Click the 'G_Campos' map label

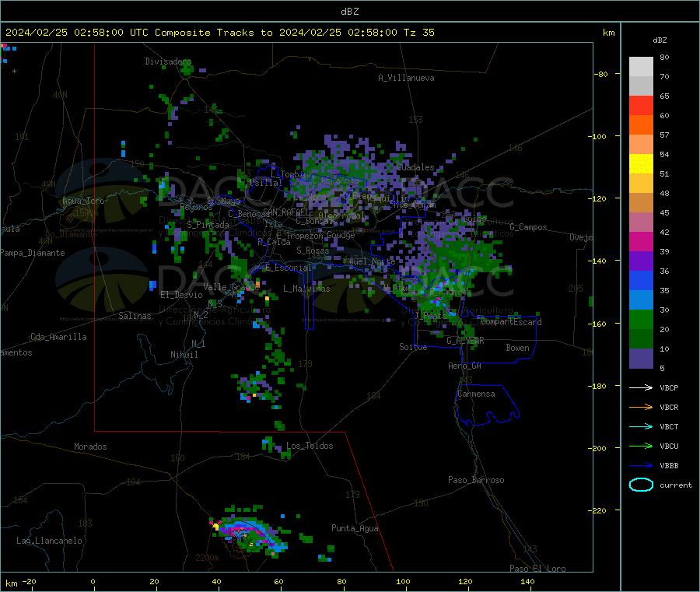(x=529, y=227)
